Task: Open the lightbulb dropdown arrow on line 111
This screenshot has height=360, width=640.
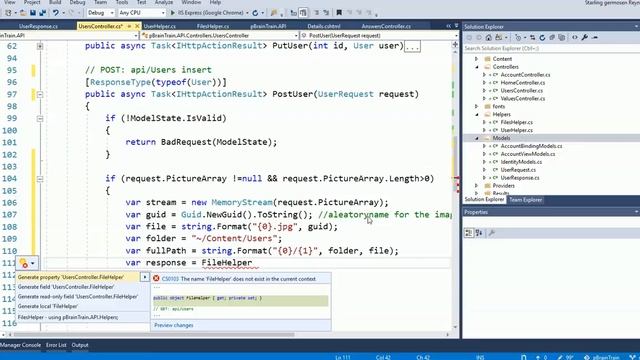Action: tap(33, 263)
